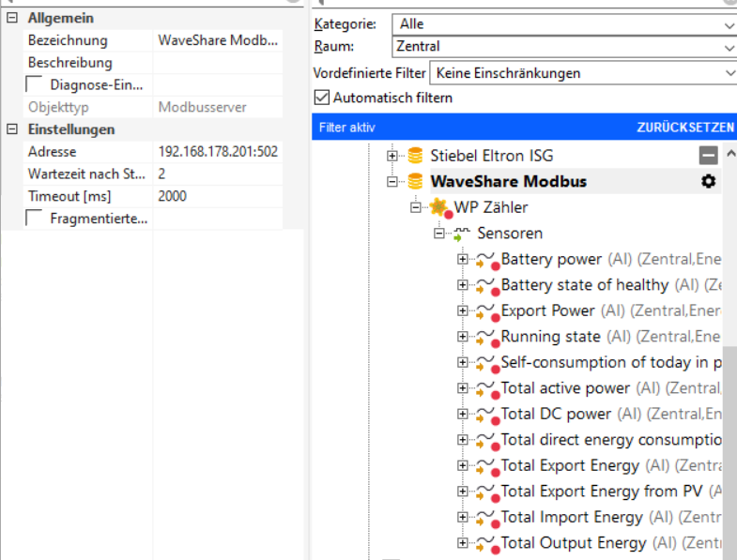The width and height of the screenshot is (737, 560).
Task: Click the WaveShare Modbus server icon
Action: [415, 181]
